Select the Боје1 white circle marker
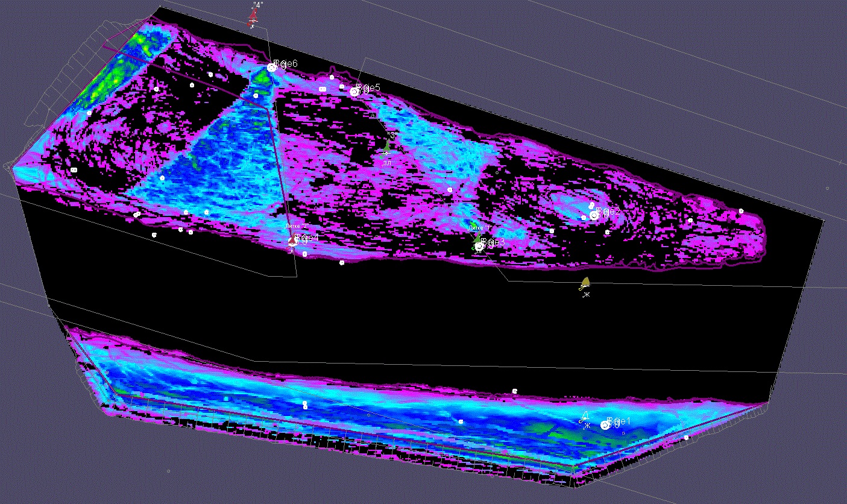Screen dimensions: 847x504 pyautogui.click(x=605, y=426)
